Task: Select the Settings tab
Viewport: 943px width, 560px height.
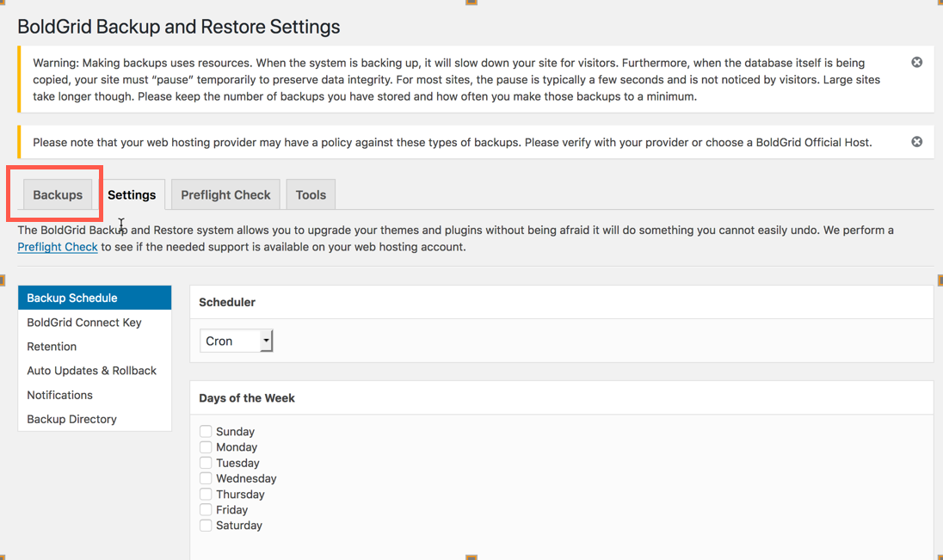Action: (132, 194)
